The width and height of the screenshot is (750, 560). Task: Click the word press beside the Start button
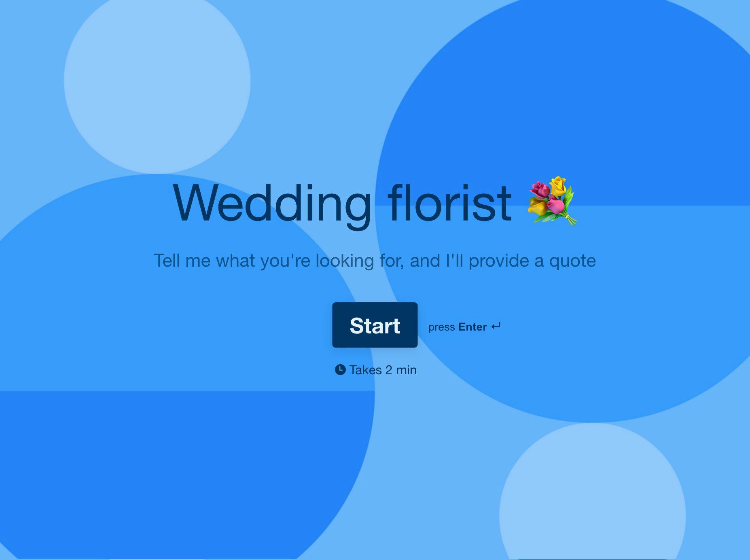pos(442,327)
